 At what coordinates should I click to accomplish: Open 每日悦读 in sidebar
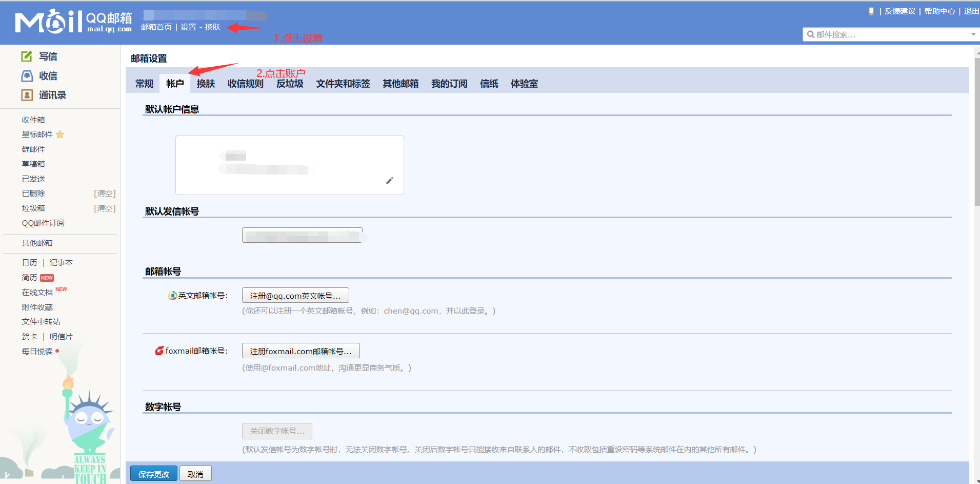37,352
